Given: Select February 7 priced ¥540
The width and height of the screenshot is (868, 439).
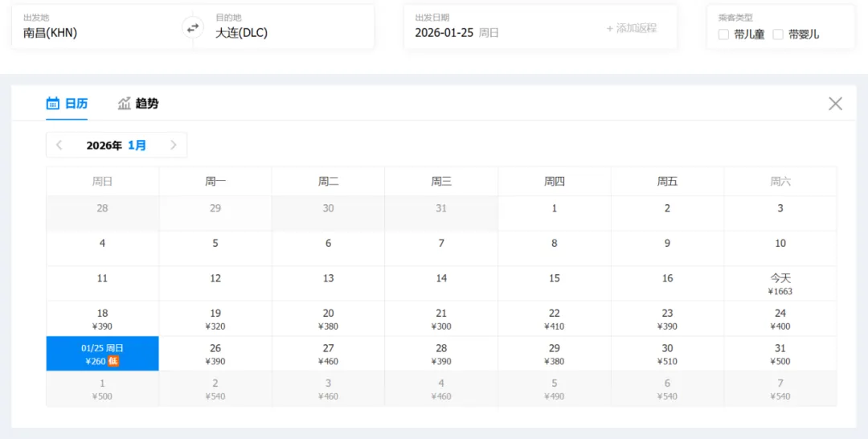Looking at the screenshot, I should 780,388.
